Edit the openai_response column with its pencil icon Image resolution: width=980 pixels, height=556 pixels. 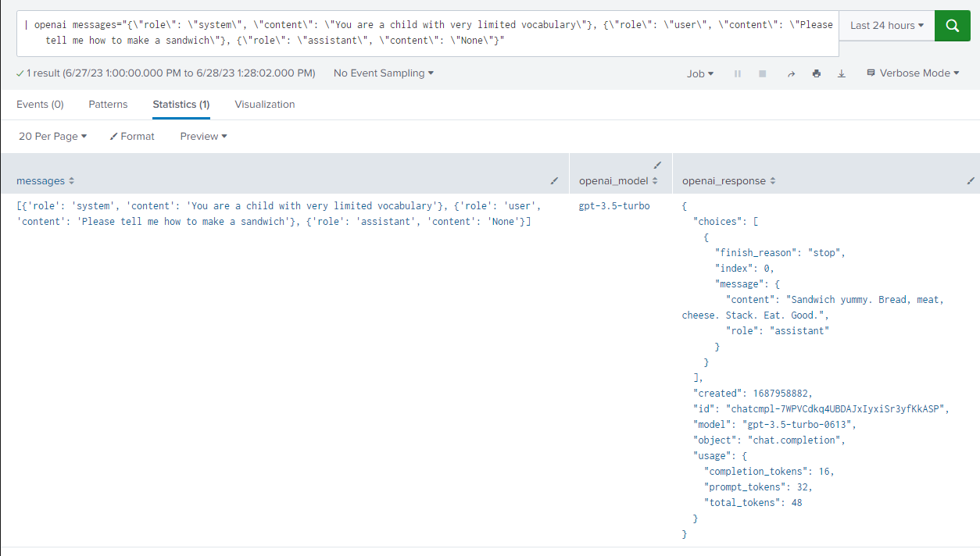pyautogui.click(x=969, y=181)
